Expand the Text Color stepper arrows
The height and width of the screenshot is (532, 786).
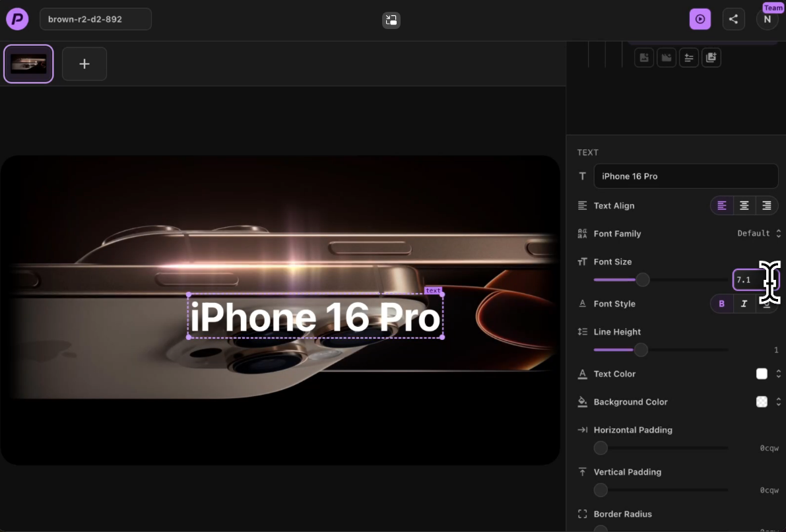pos(779,374)
